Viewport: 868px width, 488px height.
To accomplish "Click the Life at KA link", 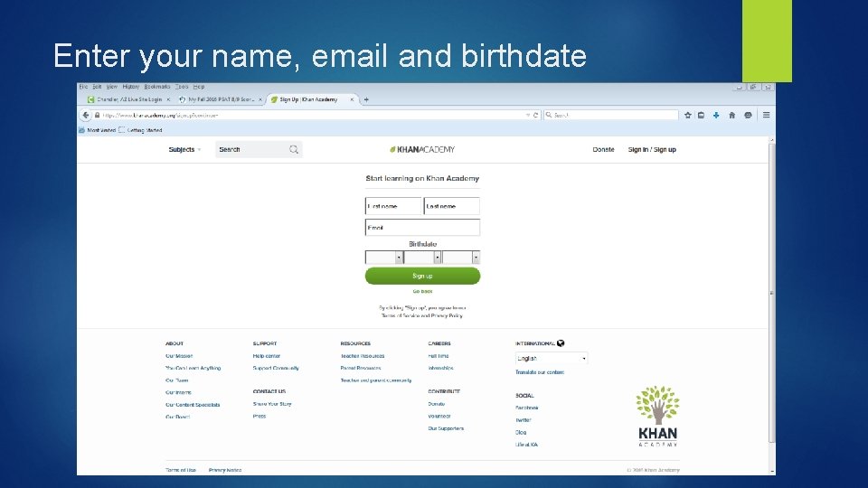I will pyautogui.click(x=526, y=445).
